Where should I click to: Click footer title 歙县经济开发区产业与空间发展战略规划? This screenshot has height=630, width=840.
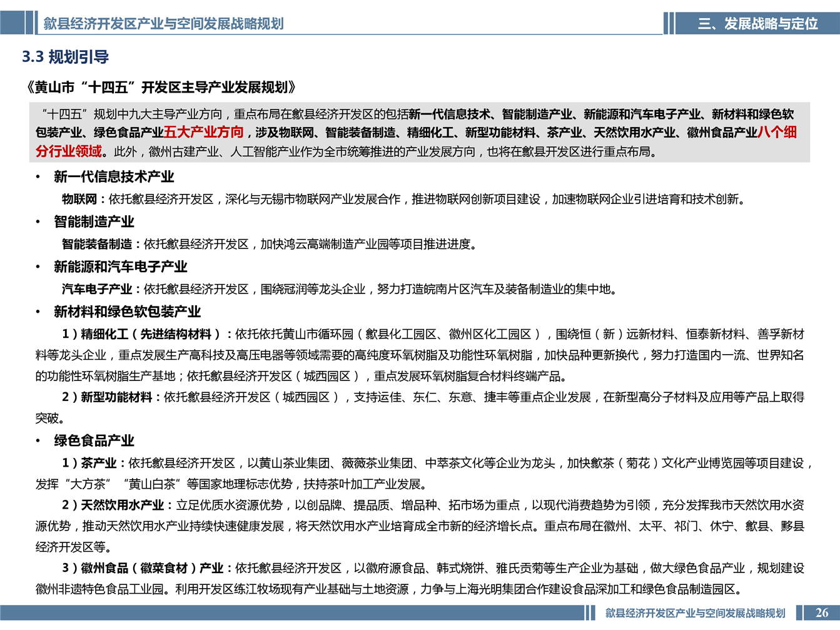695,613
